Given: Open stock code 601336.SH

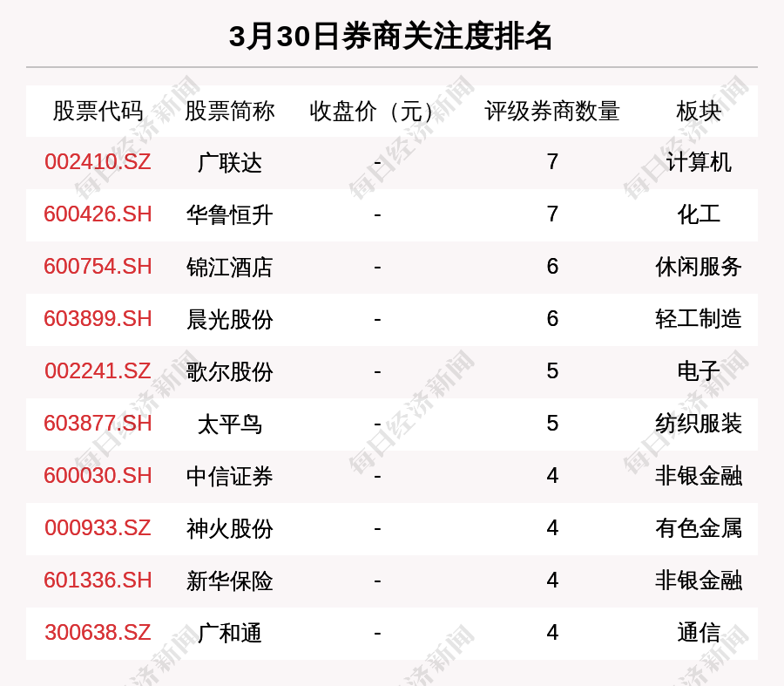Looking at the screenshot, I should [98, 581].
